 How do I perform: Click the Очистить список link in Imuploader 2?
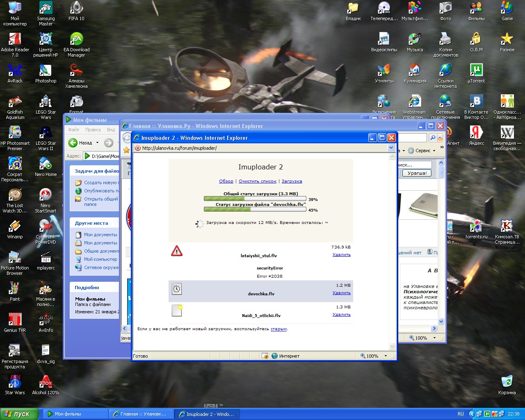click(258, 181)
